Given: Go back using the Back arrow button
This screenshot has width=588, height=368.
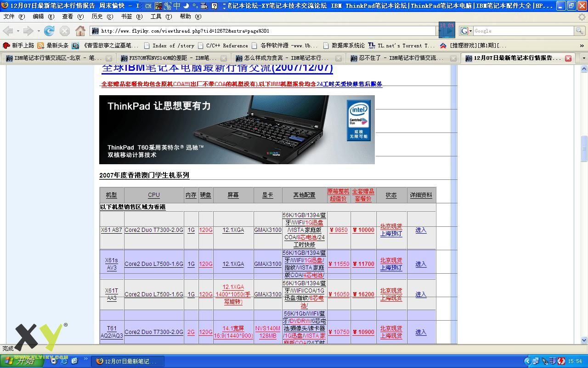Looking at the screenshot, I should pyautogui.click(x=8, y=31).
